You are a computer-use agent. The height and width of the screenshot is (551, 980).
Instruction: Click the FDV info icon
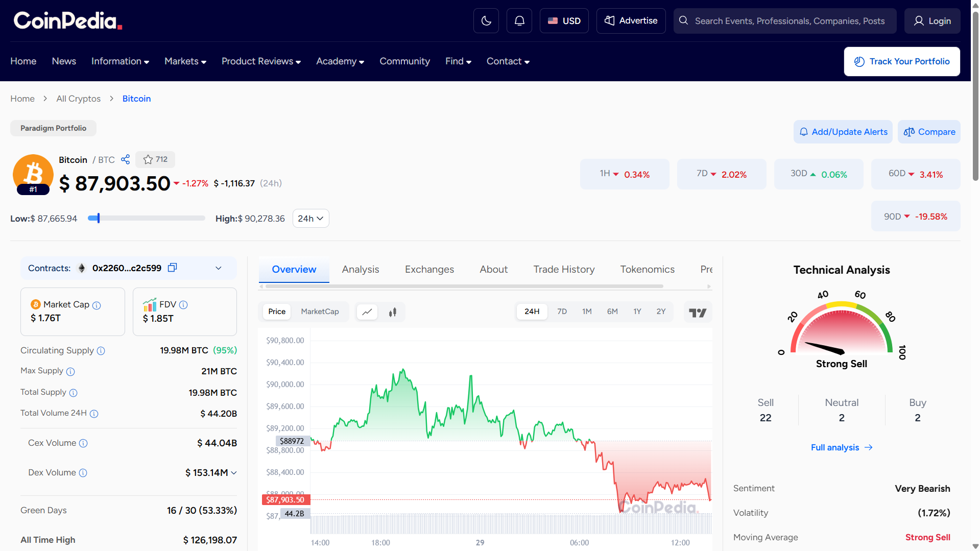(183, 305)
